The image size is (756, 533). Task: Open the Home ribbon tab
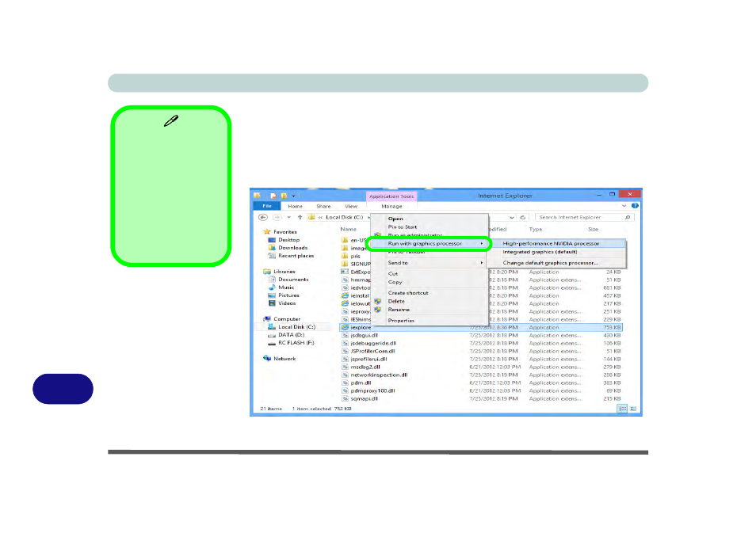coord(295,206)
